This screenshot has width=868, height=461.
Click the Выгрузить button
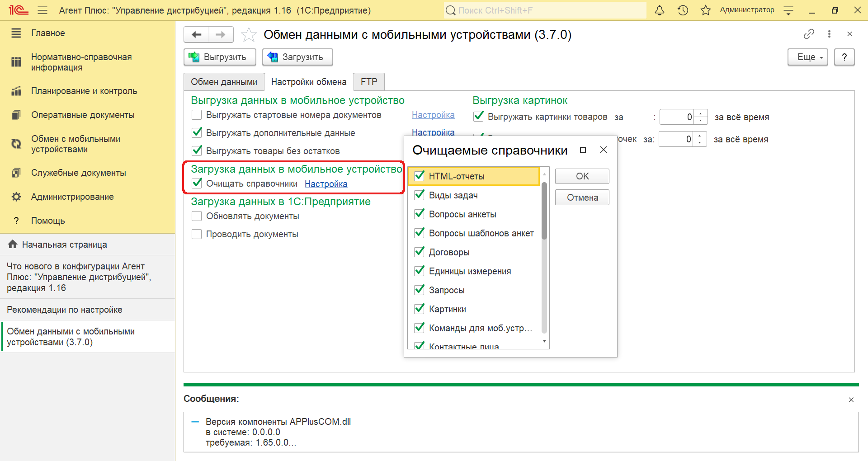(x=220, y=57)
